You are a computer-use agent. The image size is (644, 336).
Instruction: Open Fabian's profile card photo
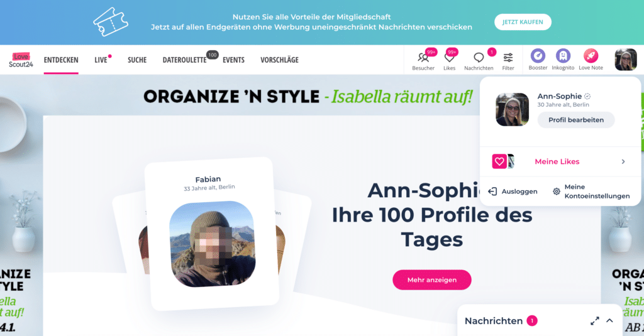[x=213, y=244]
